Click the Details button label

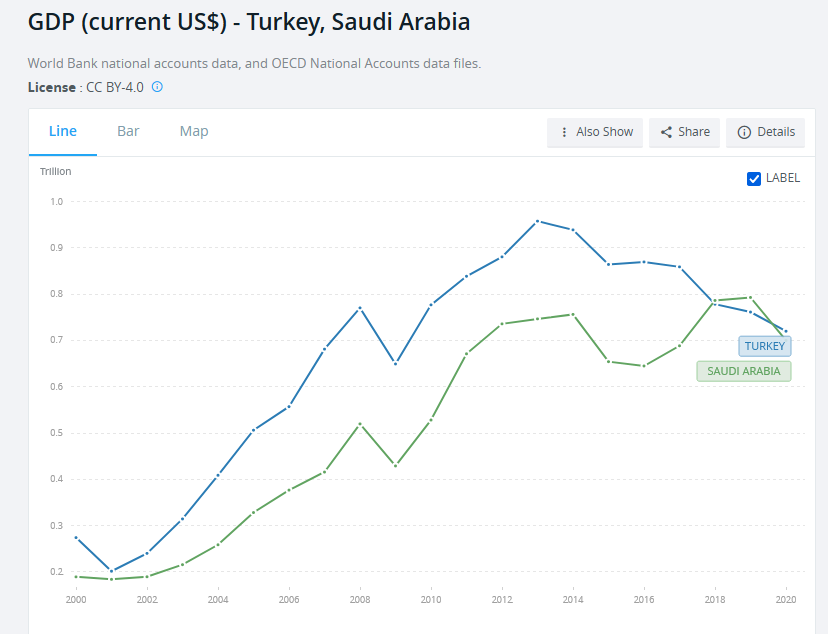[x=776, y=132]
